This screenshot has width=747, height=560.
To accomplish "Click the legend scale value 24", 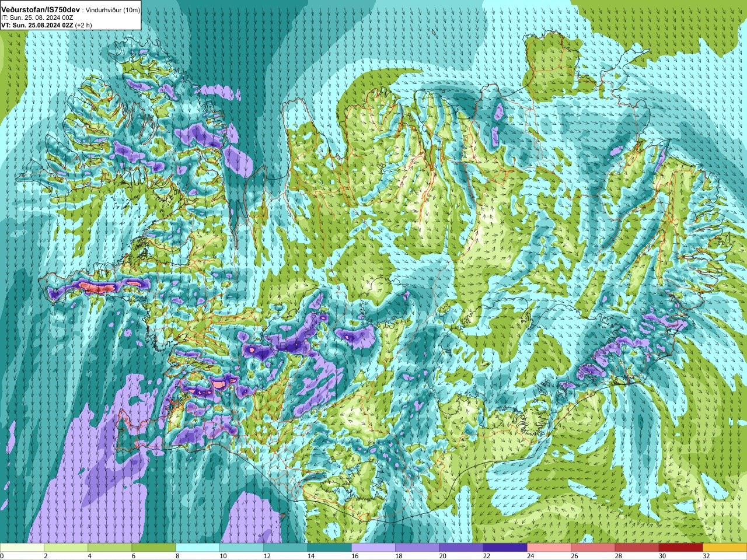I will (x=530, y=556).
